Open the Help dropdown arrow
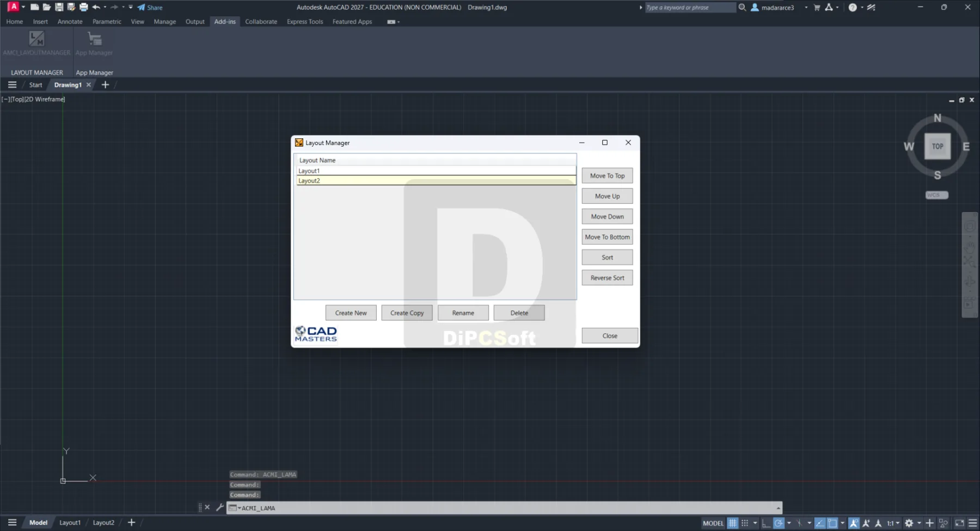The image size is (980, 531). coord(862,7)
